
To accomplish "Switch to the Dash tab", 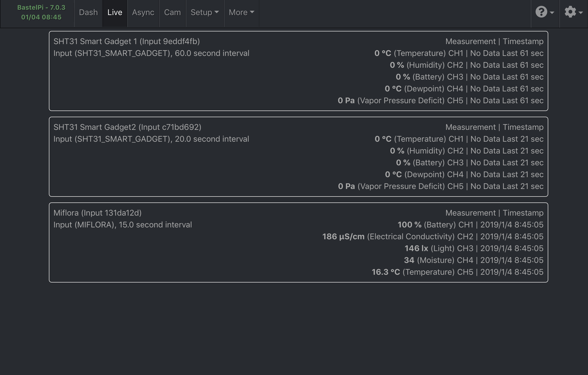I will point(88,12).
